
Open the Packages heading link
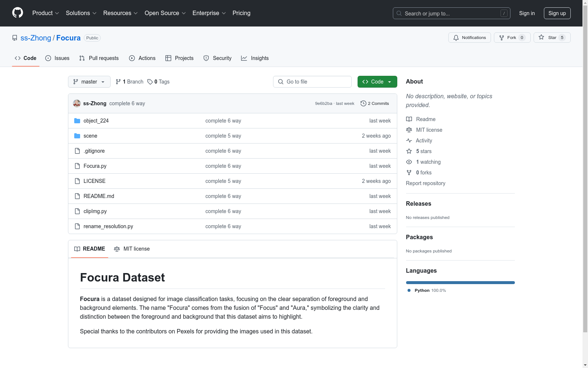click(x=419, y=237)
